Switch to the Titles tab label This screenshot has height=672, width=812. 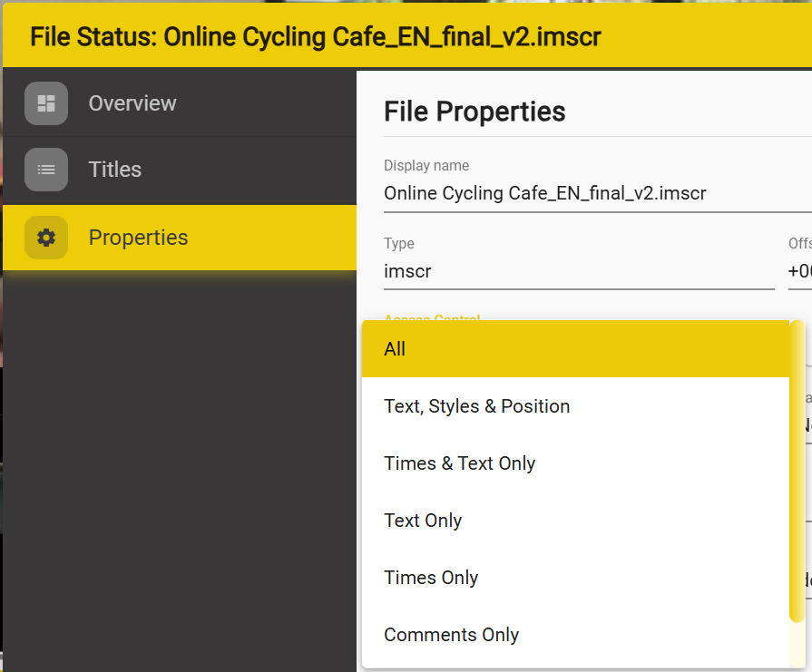(115, 170)
